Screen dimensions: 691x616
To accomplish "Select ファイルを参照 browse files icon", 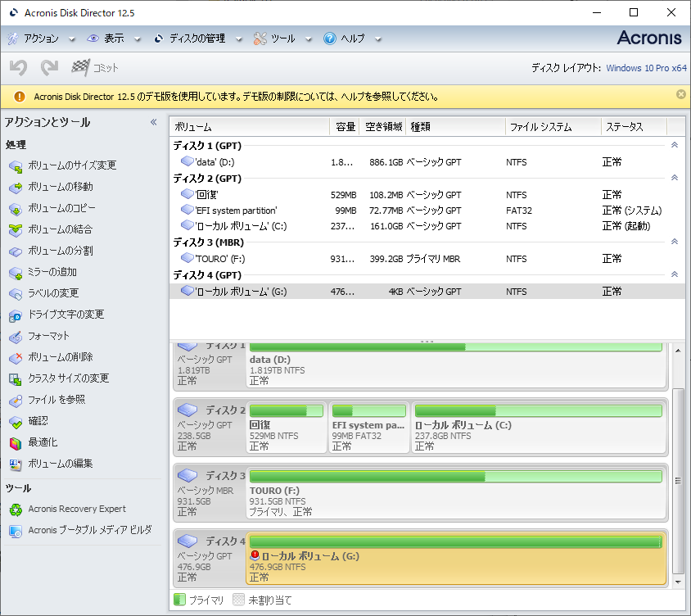I will pos(16,401).
